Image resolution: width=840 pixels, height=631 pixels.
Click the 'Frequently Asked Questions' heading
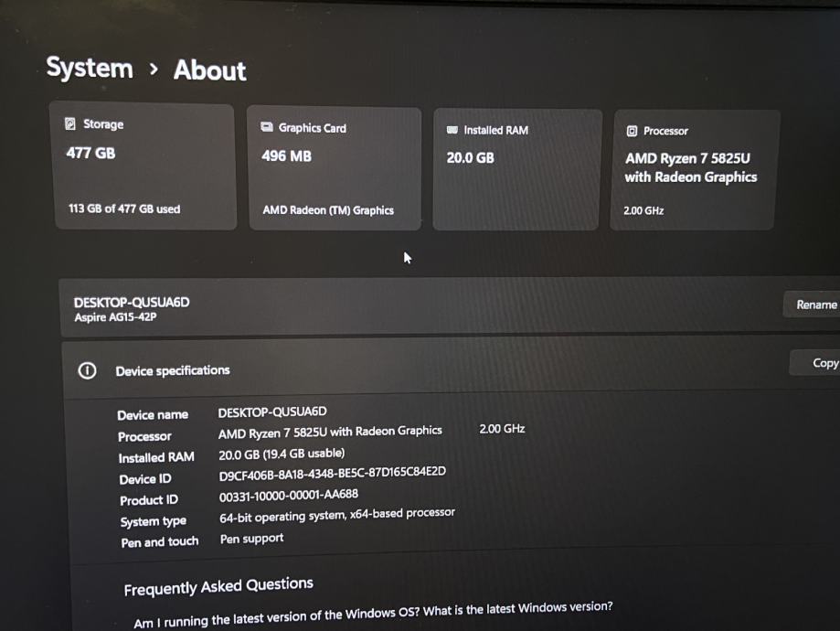[218, 586]
